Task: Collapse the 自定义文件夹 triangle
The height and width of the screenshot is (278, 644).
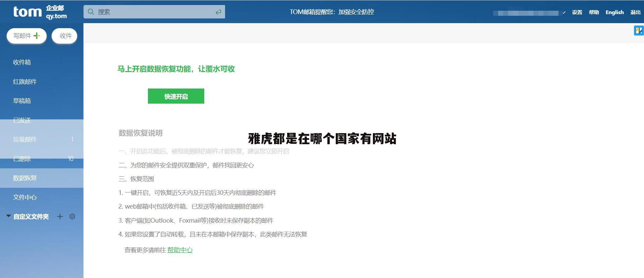Action: [x=9, y=216]
